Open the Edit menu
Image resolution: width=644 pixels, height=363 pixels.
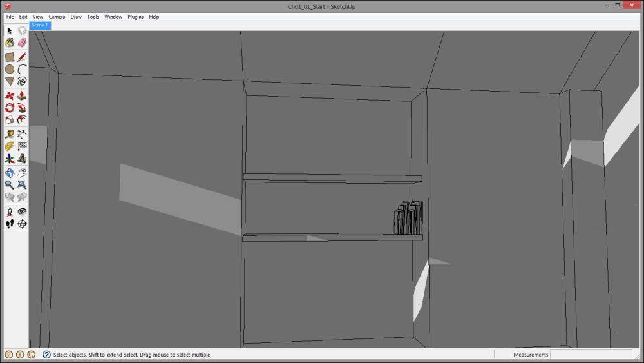(23, 17)
